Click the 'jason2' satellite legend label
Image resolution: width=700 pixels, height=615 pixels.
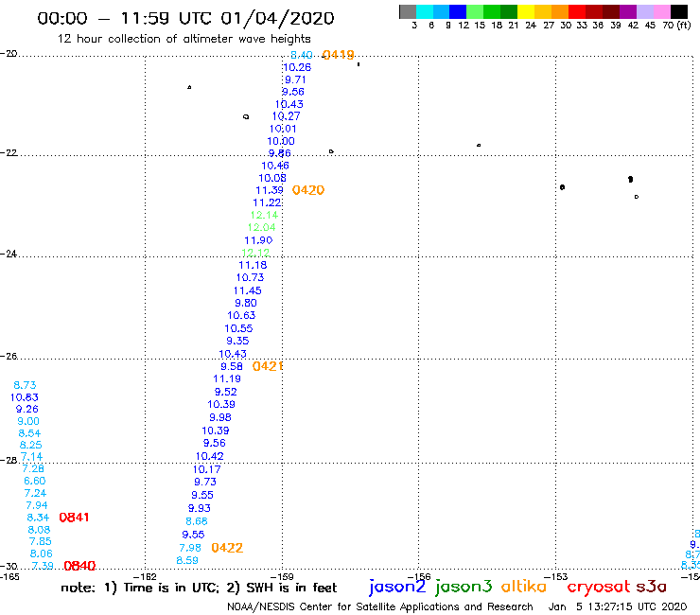click(x=397, y=588)
